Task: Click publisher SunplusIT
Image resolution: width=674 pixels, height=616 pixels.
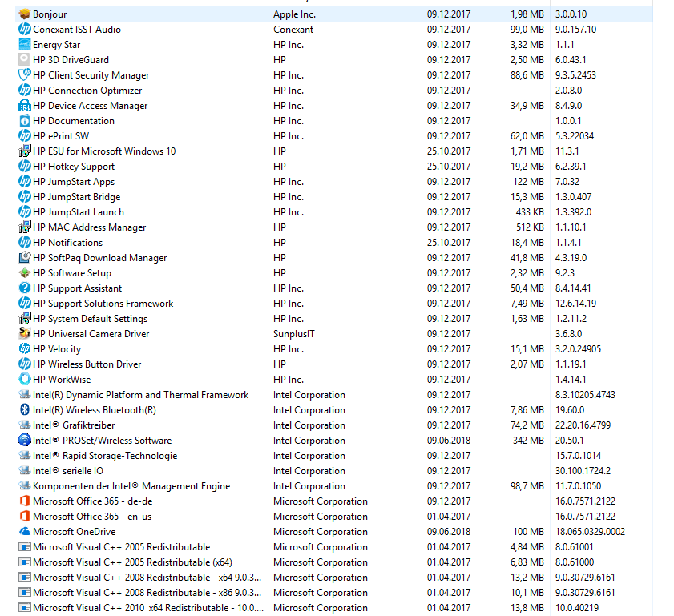Action: tap(294, 334)
